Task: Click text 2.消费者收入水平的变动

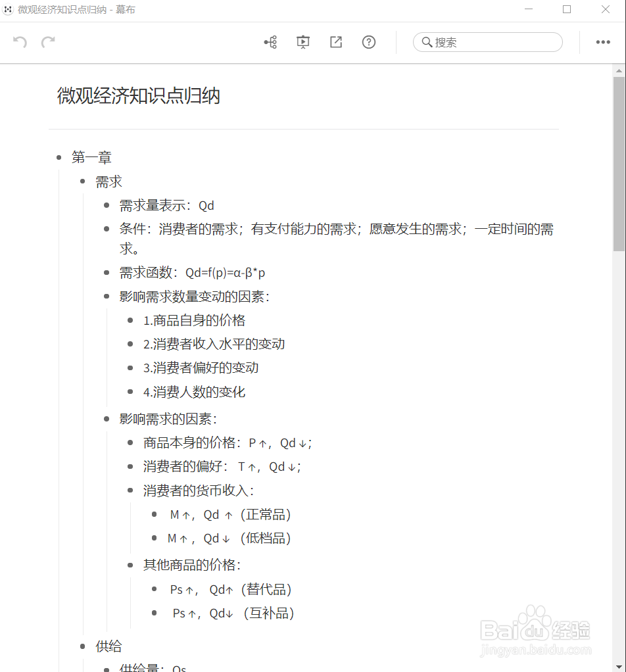Action: point(214,344)
